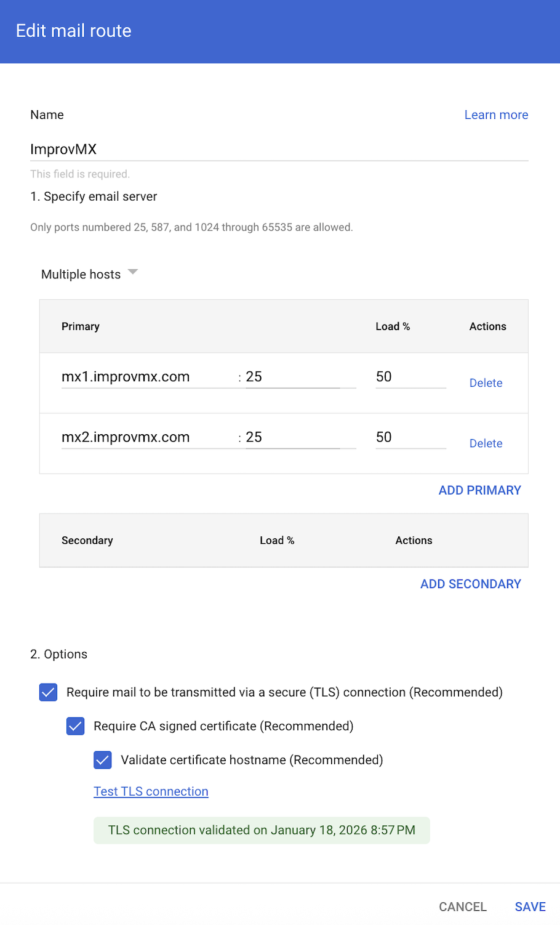Click the Learn more link

tap(496, 115)
